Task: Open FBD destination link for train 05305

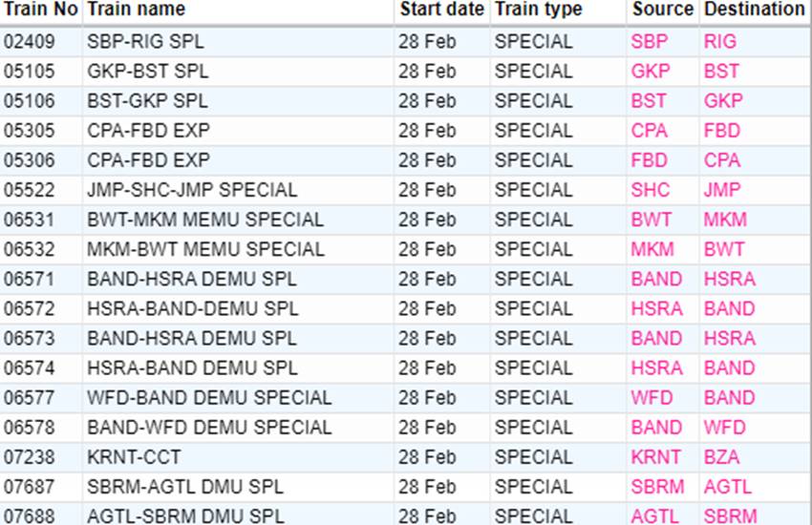Action: coord(722,131)
